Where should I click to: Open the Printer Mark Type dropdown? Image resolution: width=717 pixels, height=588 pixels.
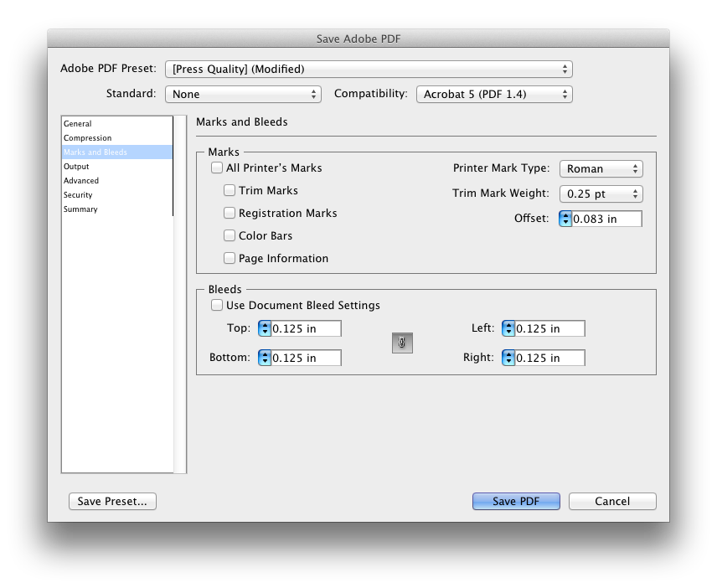(601, 168)
